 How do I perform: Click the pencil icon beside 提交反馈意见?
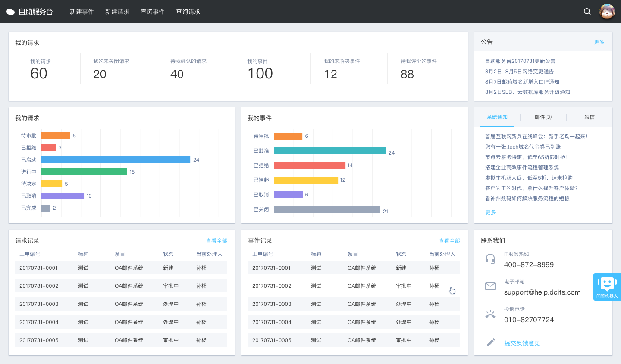tap(490, 343)
